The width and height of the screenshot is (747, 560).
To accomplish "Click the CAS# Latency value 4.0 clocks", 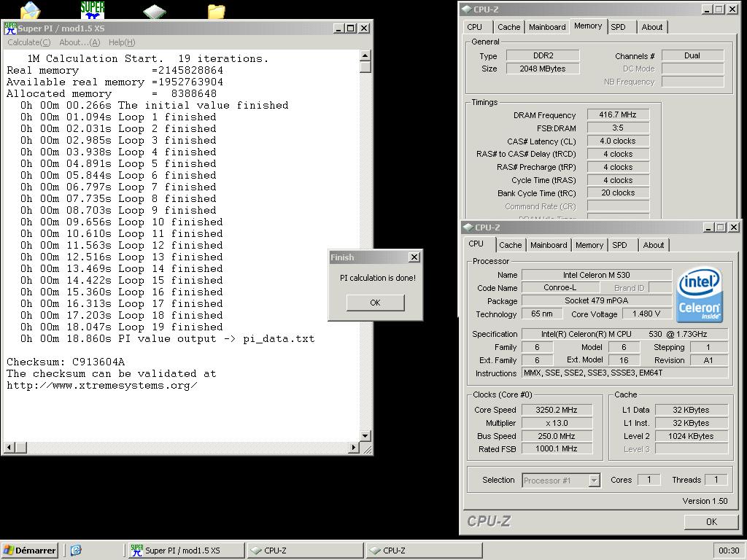I will pyautogui.click(x=618, y=141).
